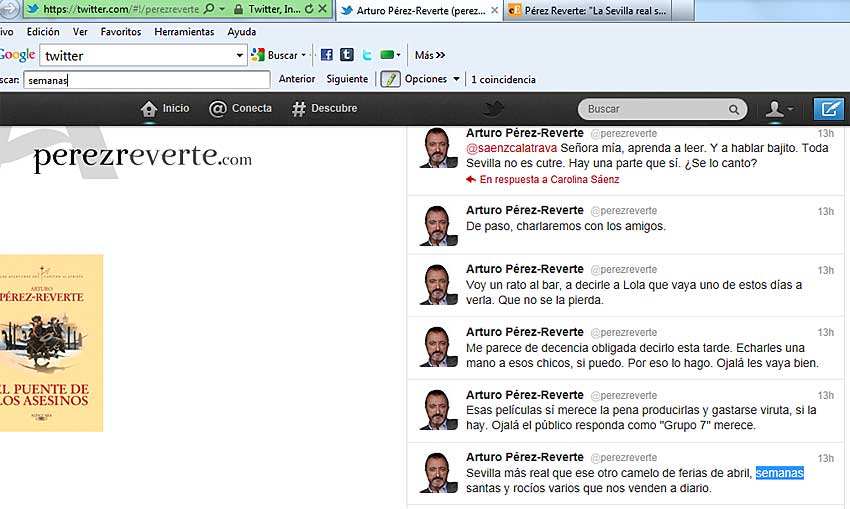Toggle the find-bar highlight pencil icon
850x509 pixels.
(391, 79)
